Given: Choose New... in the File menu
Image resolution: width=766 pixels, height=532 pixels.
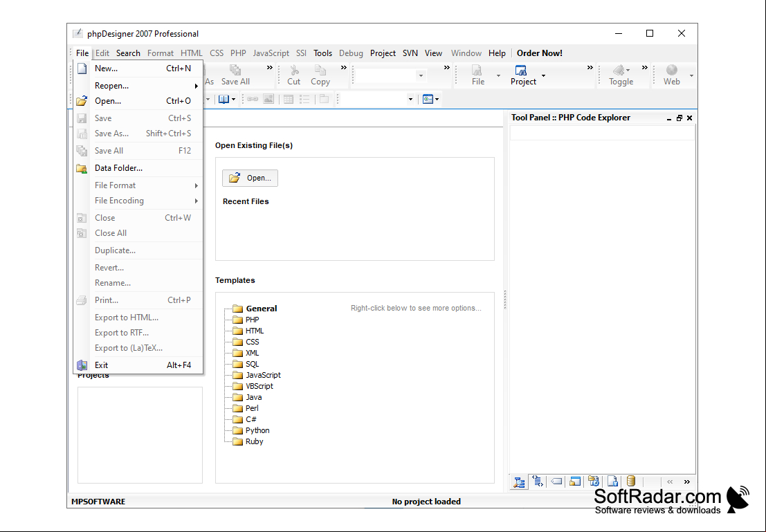Looking at the screenshot, I should point(138,68).
